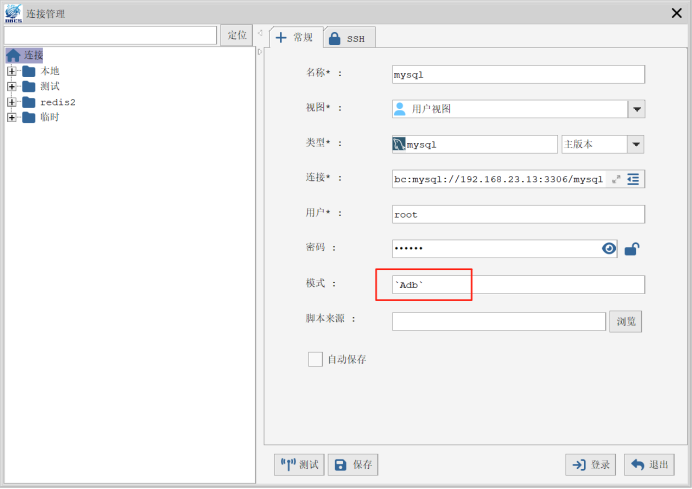The image size is (692, 489).
Task: Click the 脚本来源 input field
Action: (499, 321)
